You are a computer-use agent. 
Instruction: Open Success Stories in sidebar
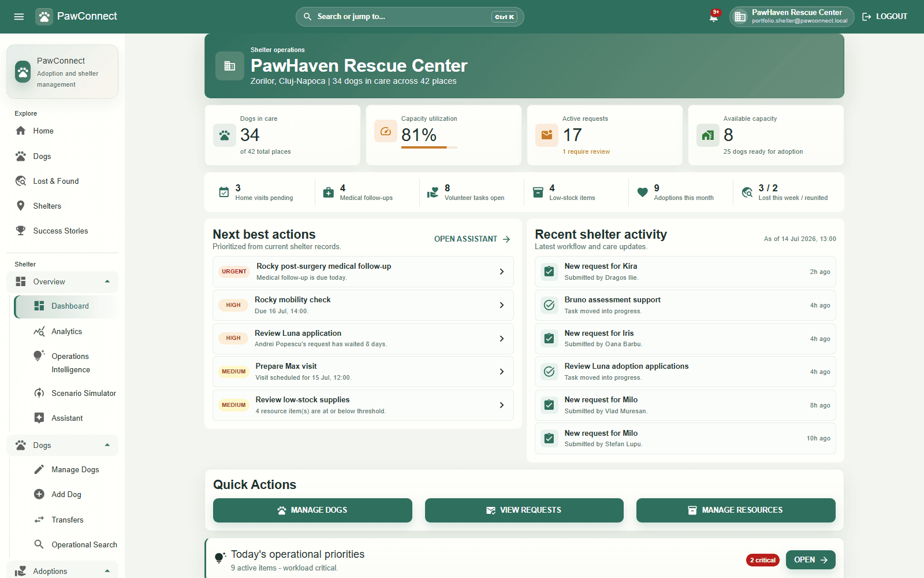62,231
